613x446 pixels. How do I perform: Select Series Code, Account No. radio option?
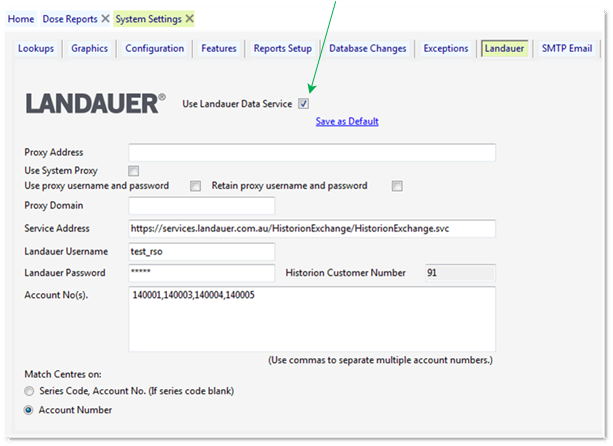click(29, 391)
